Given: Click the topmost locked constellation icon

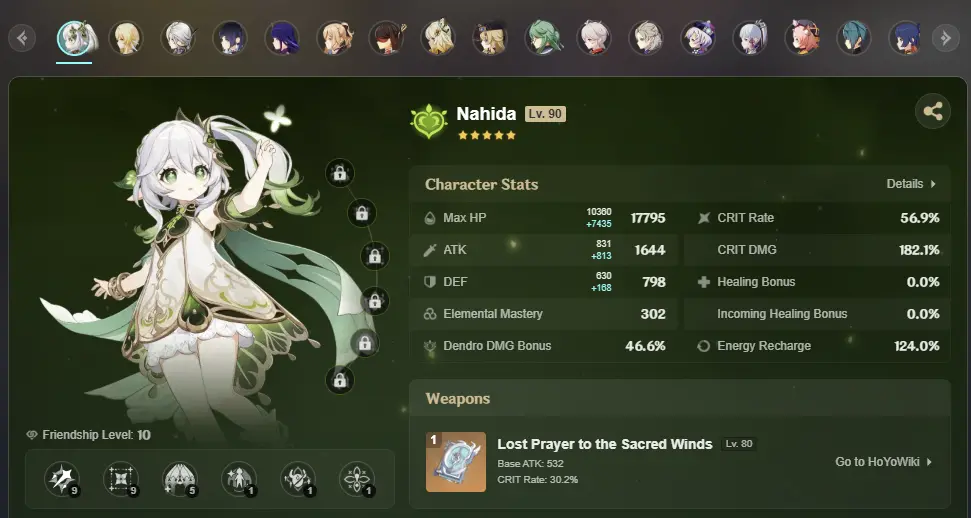Looking at the screenshot, I should tap(340, 173).
